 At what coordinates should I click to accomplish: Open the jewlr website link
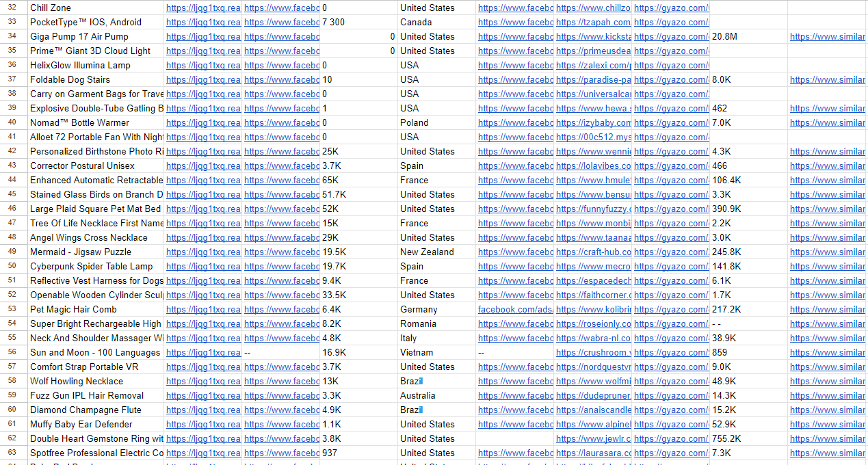(x=593, y=439)
